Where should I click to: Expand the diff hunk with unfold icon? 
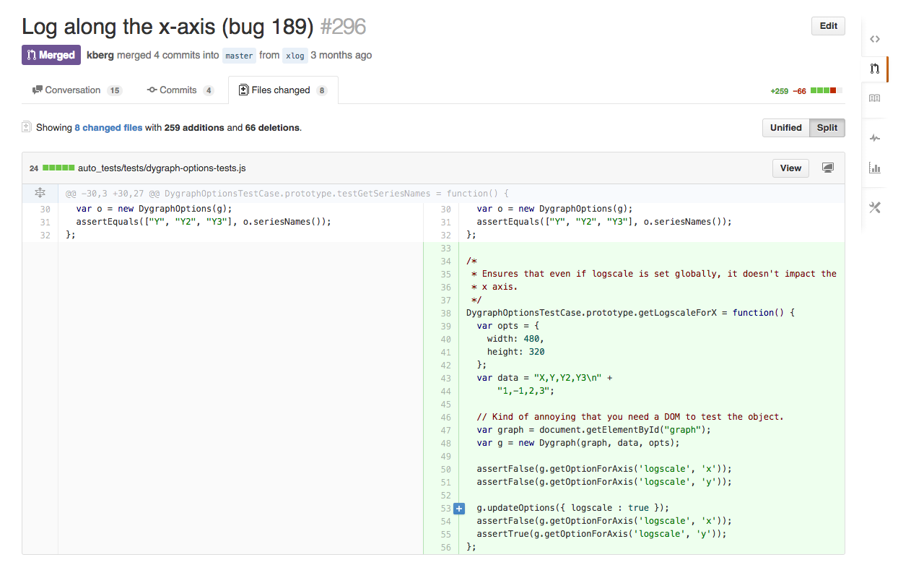(x=40, y=193)
